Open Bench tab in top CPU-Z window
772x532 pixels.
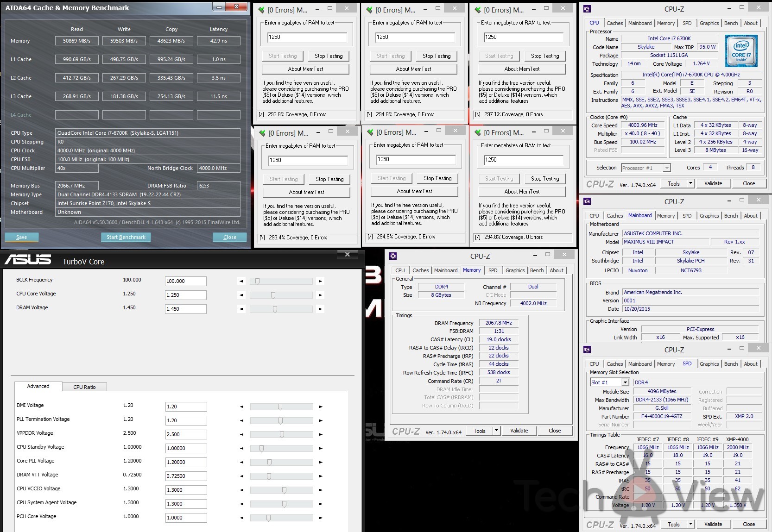731,23
